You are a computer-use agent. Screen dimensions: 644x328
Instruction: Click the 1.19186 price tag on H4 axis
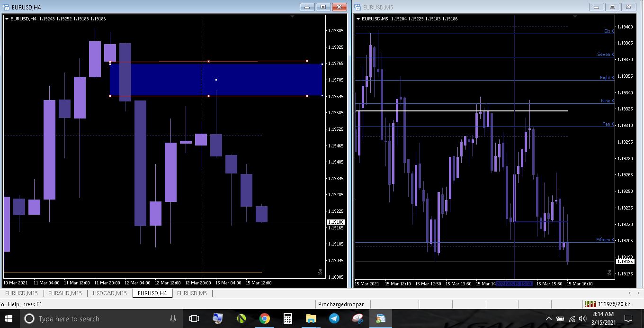pyautogui.click(x=336, y=222)
